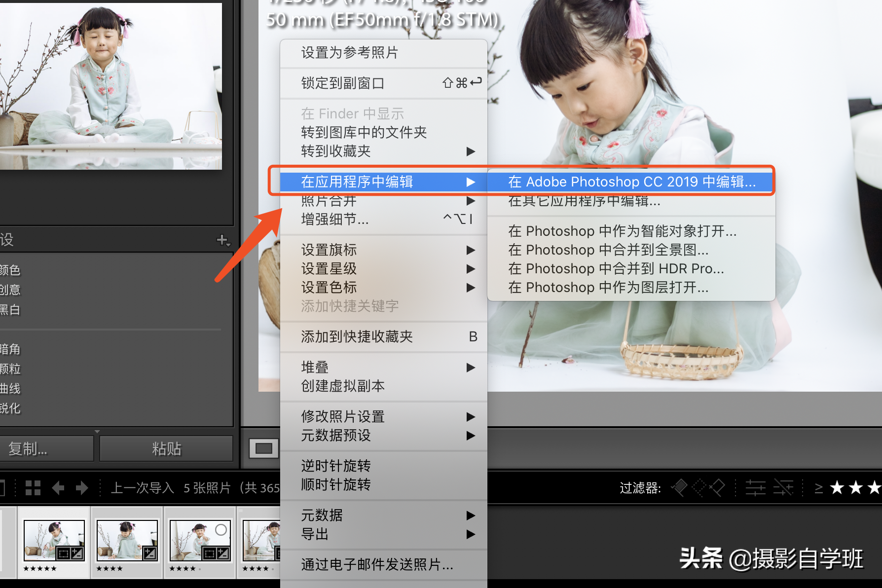Image resolution: width=882 pixels, height=588 pixels.
Task: Go to next photo using right arrow
Action: (x=82, y=488)
